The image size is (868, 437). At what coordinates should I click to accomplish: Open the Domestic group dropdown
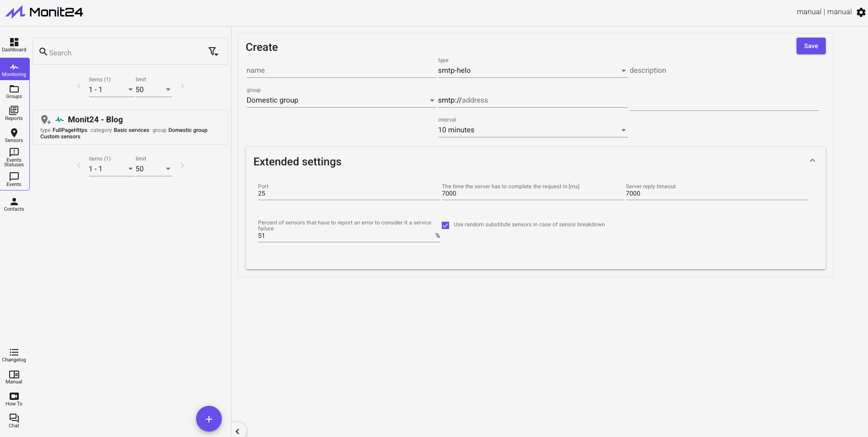[x=340, y=100]
